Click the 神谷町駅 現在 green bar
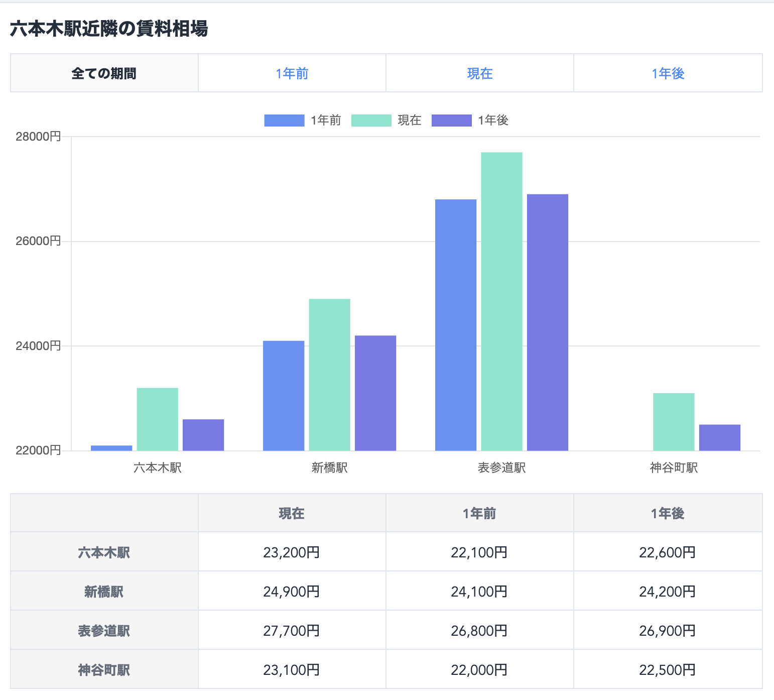This screenshot has width=774, height=700. (x=674, y=422)
